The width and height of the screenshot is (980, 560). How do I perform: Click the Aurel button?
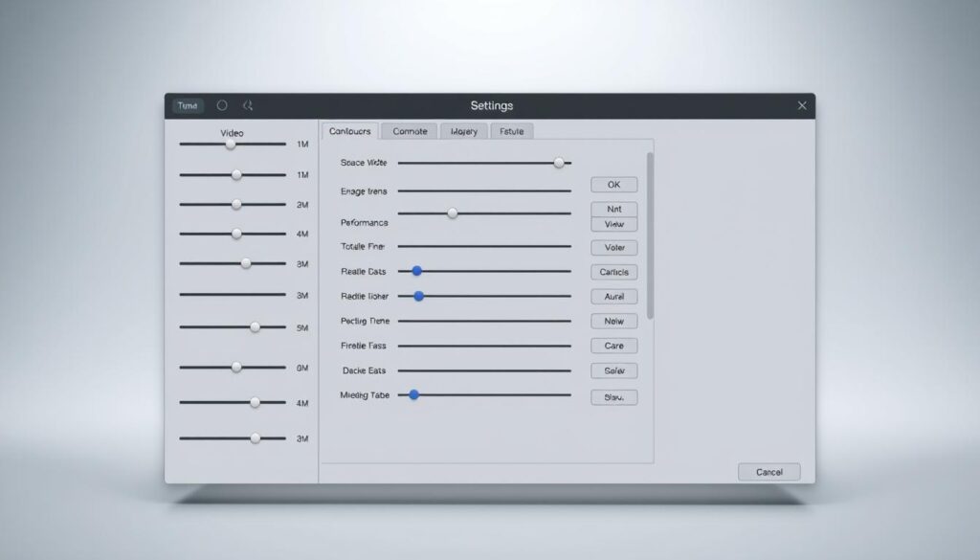click(x=613, y=296)
